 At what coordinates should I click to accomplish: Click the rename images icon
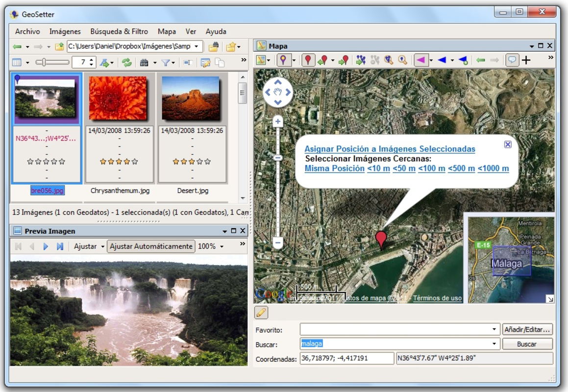[x=188, y=62]
